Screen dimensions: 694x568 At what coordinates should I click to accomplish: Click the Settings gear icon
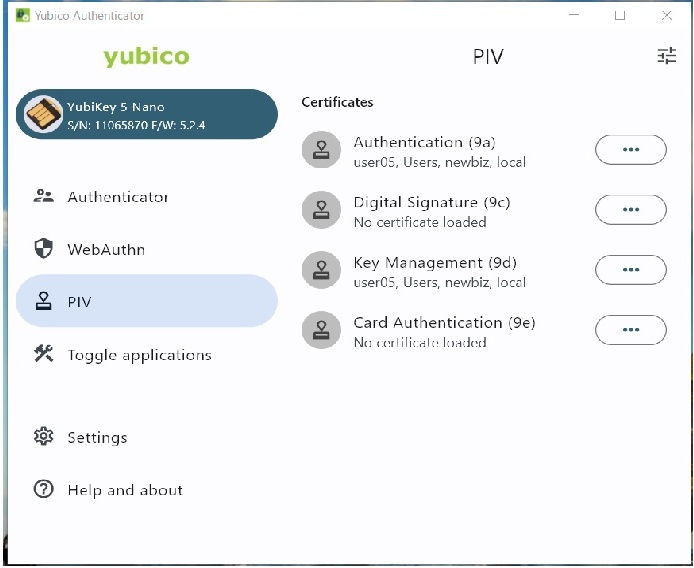(x=43, y=437)
